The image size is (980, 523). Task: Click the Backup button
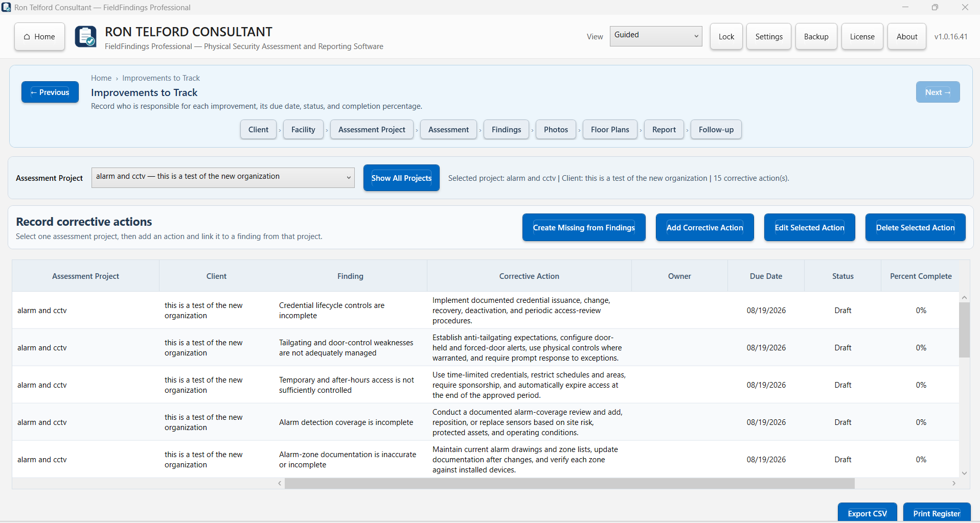click(816, 37)
